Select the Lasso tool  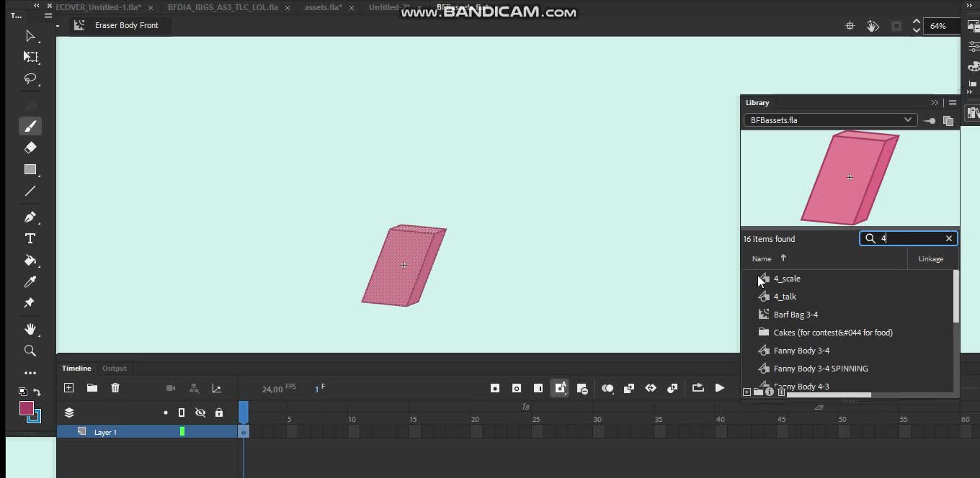(30, 78)
